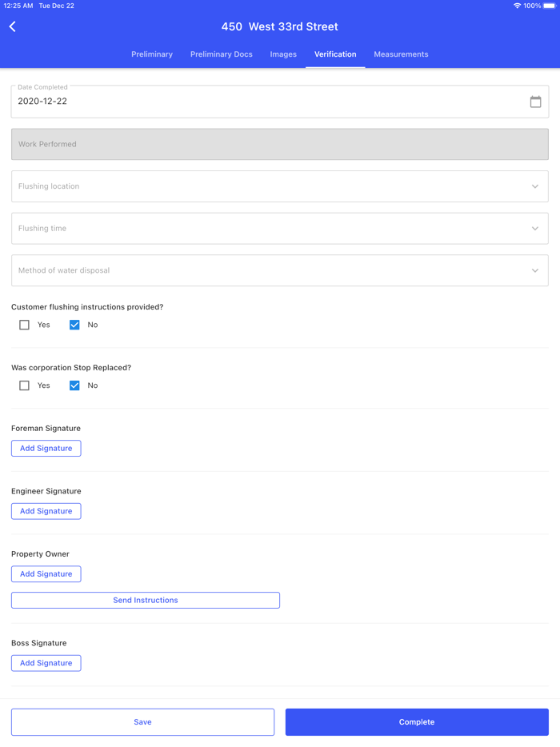Screen dimensions: 560x747
Task: Go to the Images tab
Action: click(283, 54)
